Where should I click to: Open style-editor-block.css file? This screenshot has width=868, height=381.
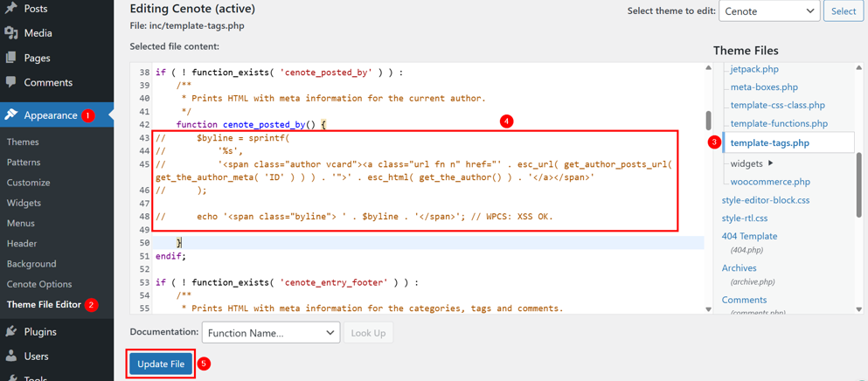[766, 200]
